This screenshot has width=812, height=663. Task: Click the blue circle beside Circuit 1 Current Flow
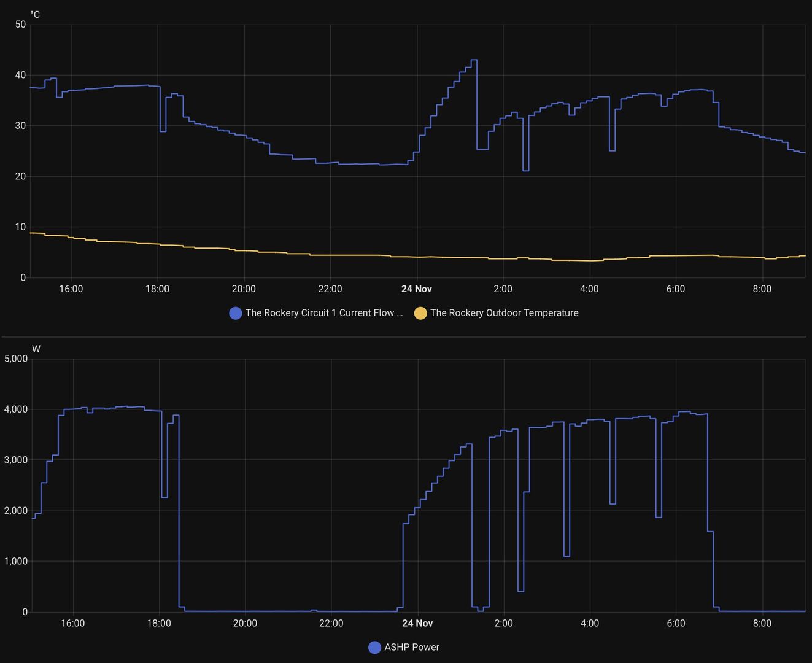[x=236, y=313]
